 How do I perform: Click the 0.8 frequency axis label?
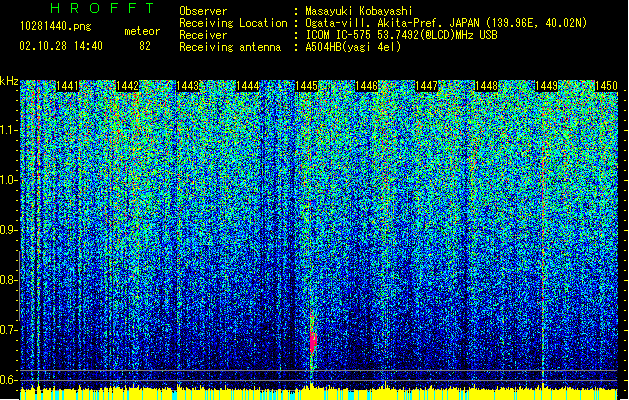[8, 280]
